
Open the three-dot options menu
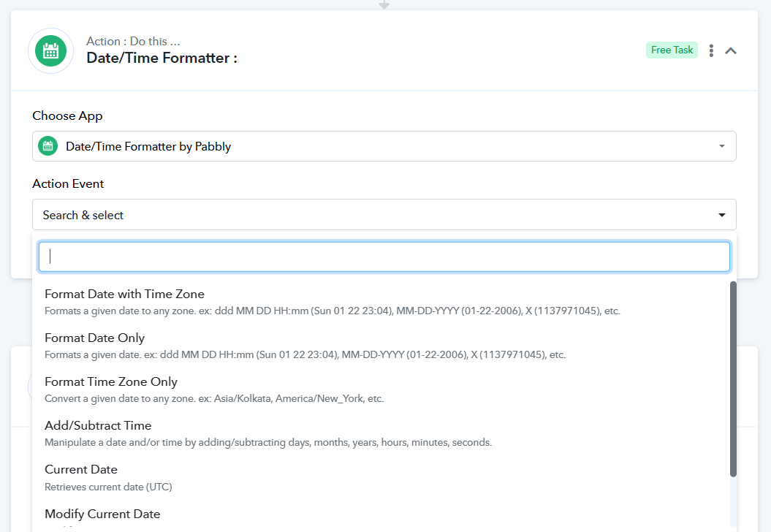point(711,50)
